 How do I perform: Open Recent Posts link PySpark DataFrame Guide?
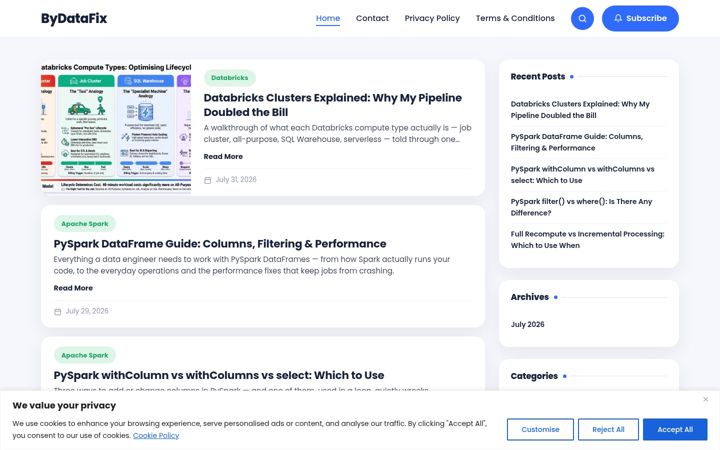tap(577, 142)
